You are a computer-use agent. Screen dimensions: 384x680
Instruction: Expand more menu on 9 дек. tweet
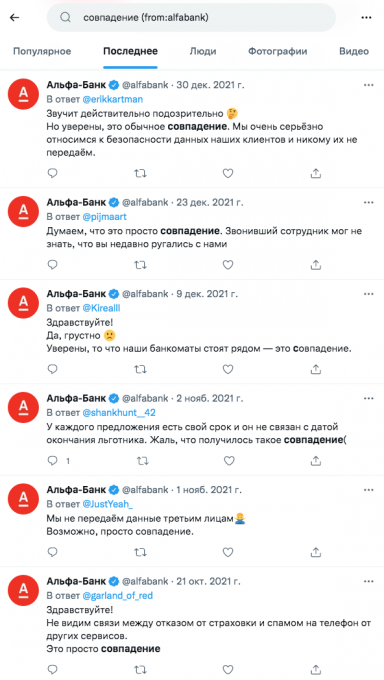(368, 294)
